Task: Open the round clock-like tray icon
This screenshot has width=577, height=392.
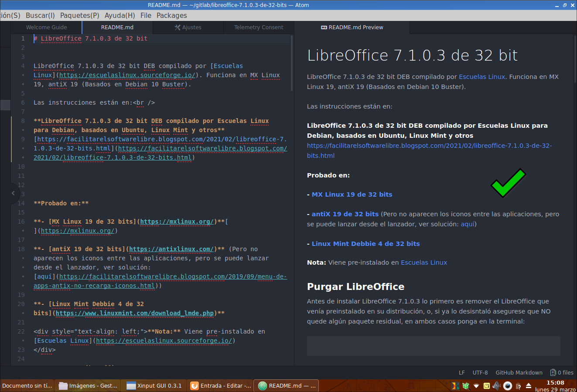Action: (x=508, y=386)
